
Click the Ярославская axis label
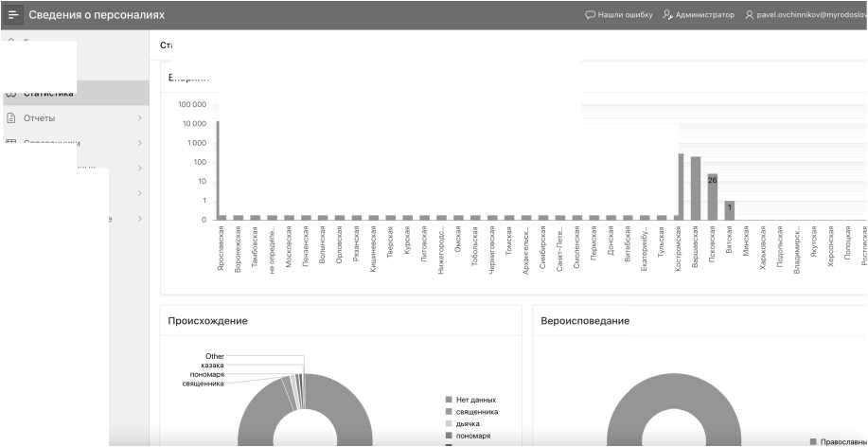tap(221, 247)
